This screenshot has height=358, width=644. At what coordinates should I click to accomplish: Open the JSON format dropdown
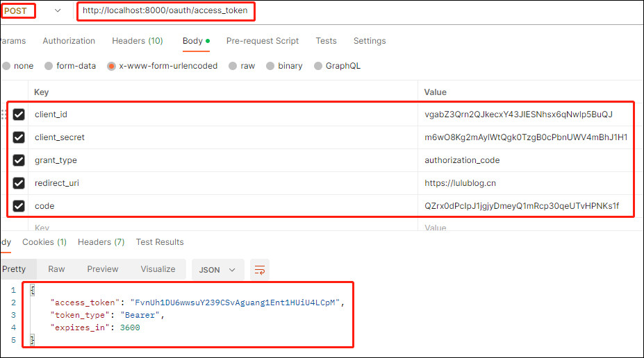217,270
